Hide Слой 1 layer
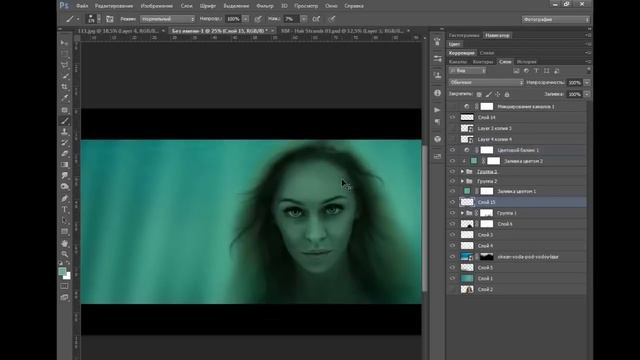 pos(452,278)
